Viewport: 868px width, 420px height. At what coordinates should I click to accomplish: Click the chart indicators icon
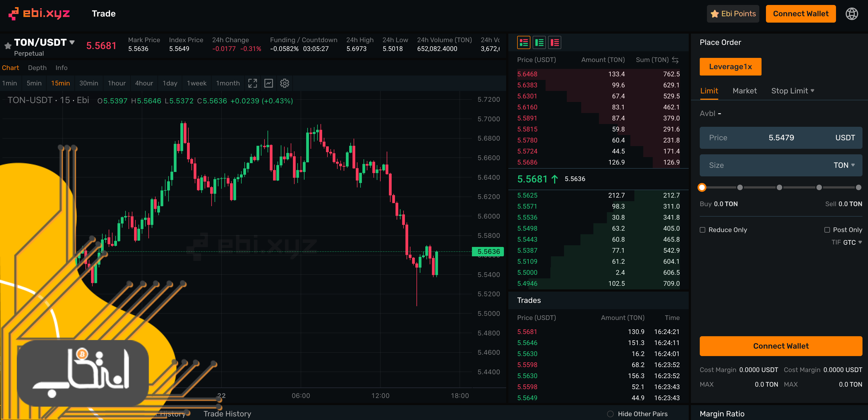269,83
